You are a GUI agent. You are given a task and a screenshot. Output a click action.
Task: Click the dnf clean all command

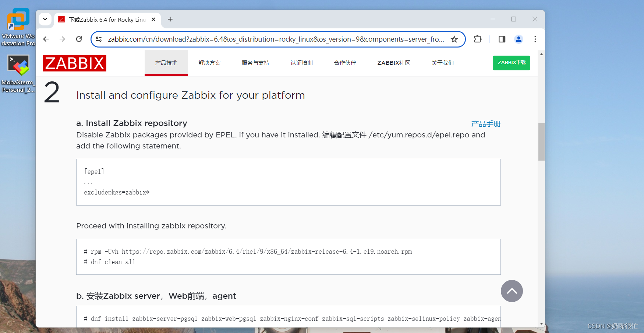(x=110, y=262)
